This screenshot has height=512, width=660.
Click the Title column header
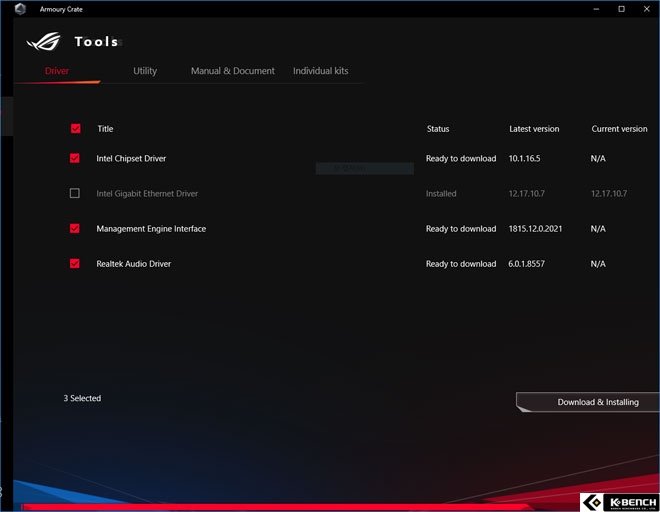[x=105, y=129]
